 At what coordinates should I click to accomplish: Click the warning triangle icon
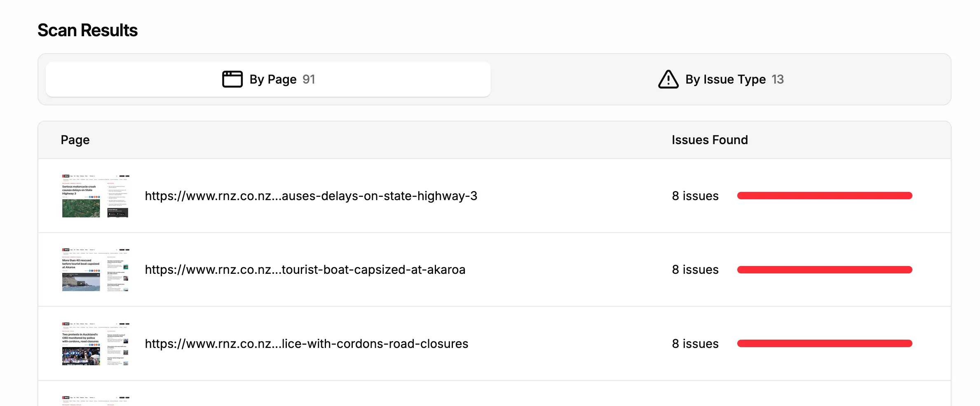pyautogui.click(x=668, y=79)
